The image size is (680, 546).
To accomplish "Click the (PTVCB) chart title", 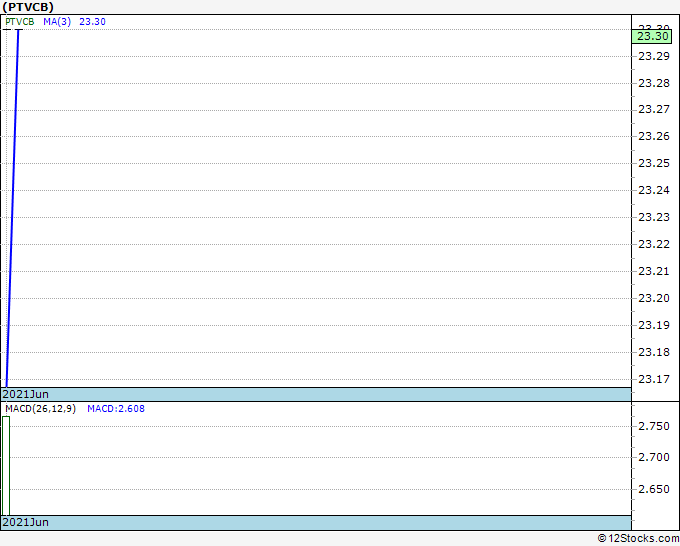I will 28,7.
